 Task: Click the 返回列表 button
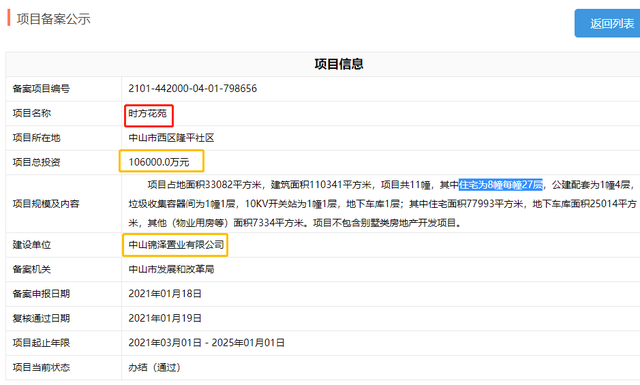coord(607,24)
